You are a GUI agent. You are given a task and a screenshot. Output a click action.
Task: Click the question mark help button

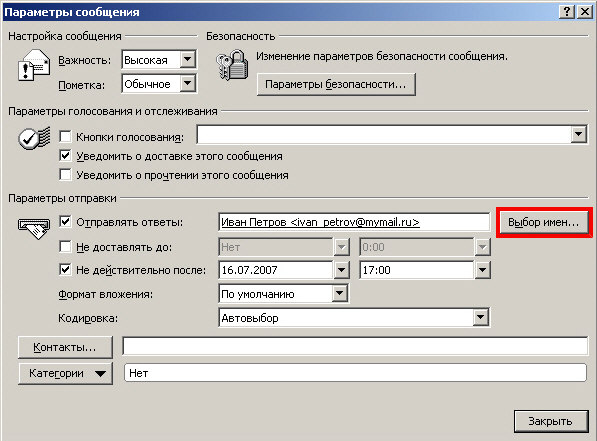click(x=567, y=12)
